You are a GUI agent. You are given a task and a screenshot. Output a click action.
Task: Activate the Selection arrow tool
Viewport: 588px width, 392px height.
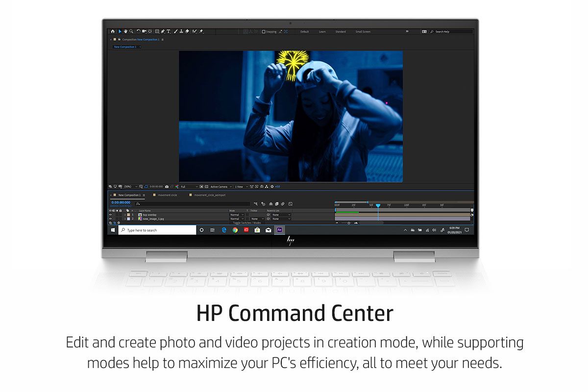click(120, 31)
